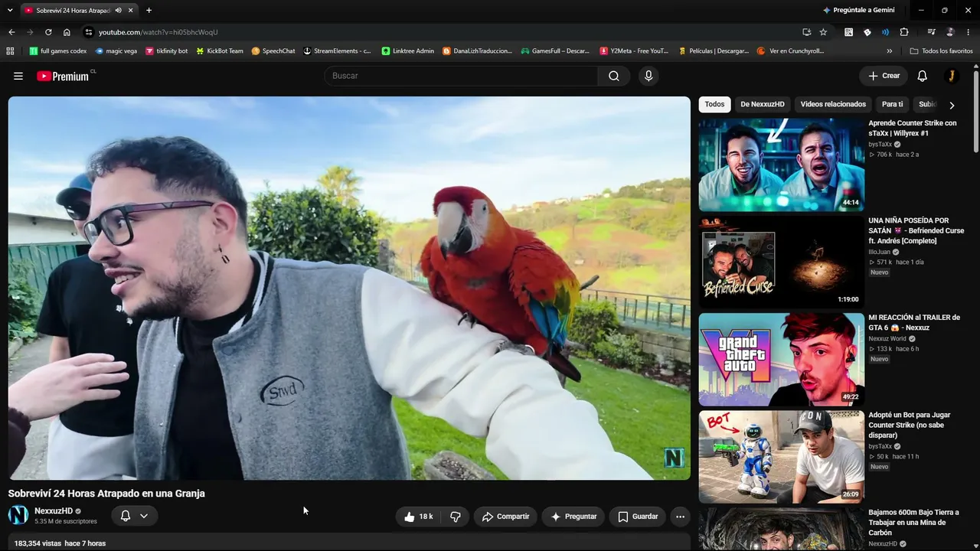
Task: Expand the hidden bookmarks overflow chevron
Action: (889, 51)
